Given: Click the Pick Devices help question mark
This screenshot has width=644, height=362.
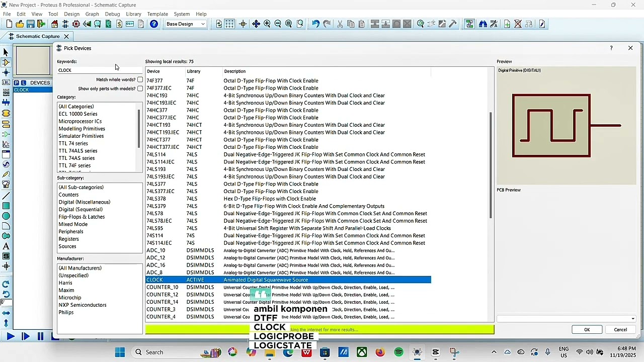Looking at the screenshot, I should [x=611, y=48].
